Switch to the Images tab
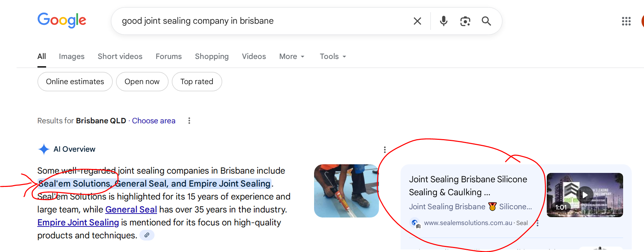This screenshot has width=644, height=252. (71, 56)
